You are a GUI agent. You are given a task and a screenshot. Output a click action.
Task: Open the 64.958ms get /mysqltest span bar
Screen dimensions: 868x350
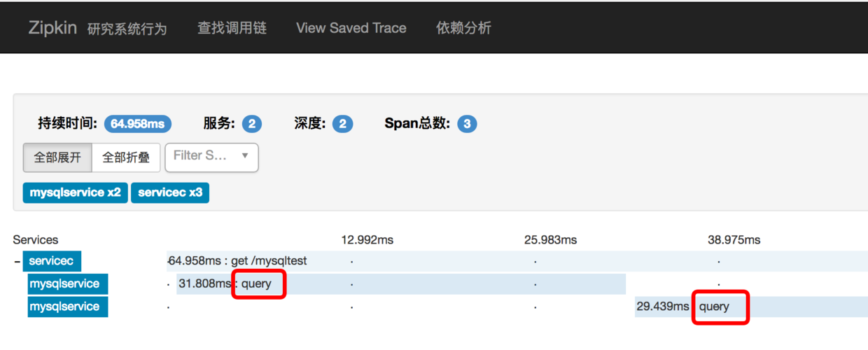[x=517, y=261]
